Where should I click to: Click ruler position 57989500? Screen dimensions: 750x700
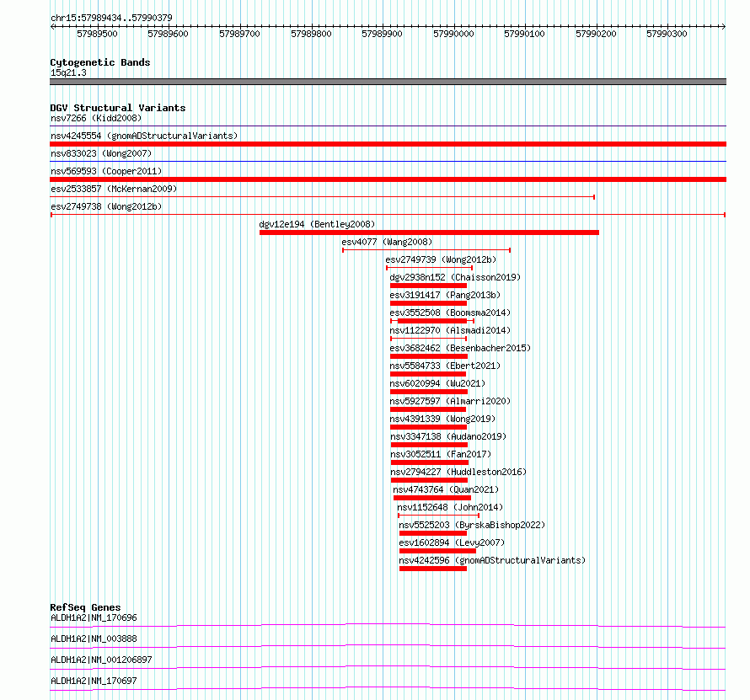[97, 34]
